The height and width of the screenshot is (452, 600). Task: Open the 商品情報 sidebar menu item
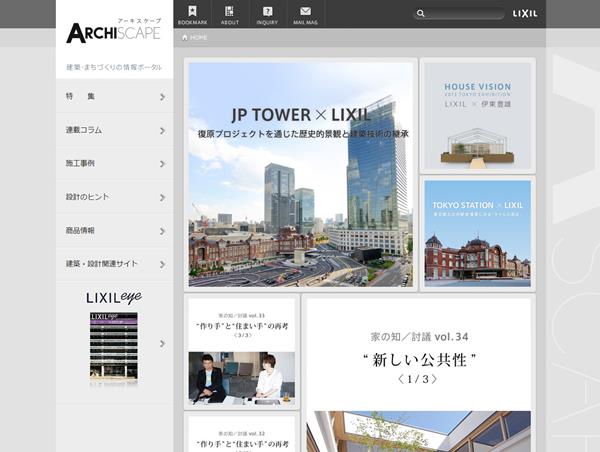pos(114,230)
